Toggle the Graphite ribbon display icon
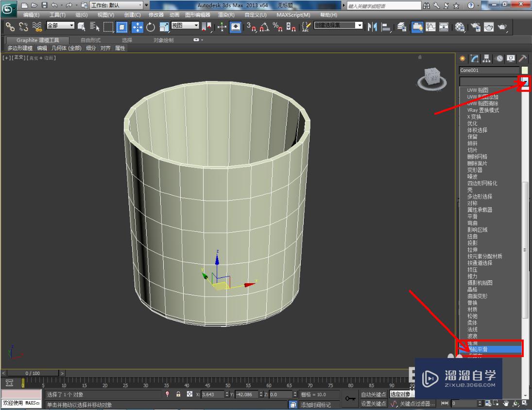Screen dimensions: 532x410 pyautogui.click(x=417, y=27)
